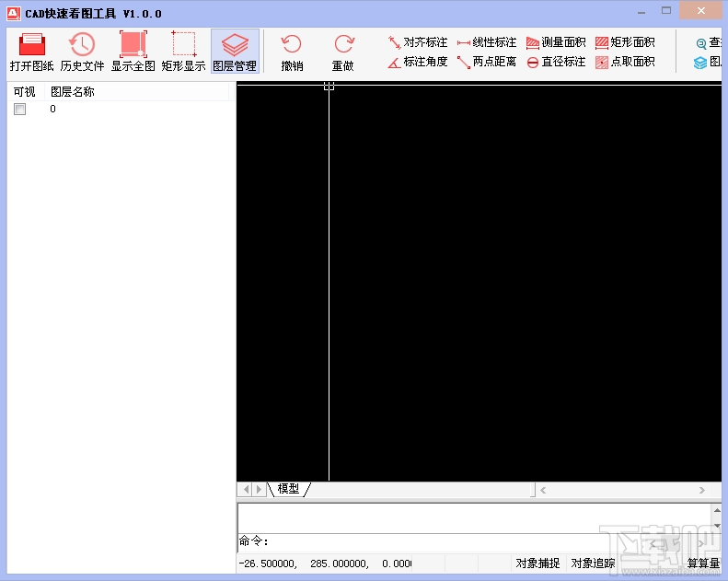Click the application logo in the title bar
Viewport: 728px width, 581px height.
click(14, 14)
